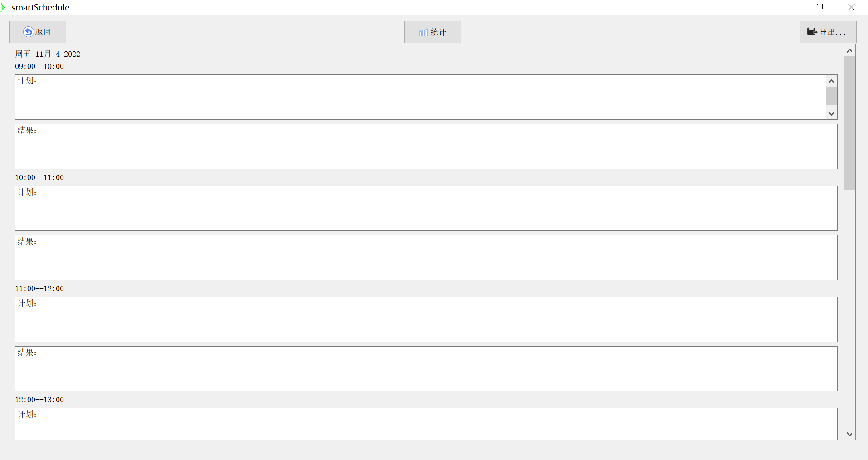Click the inner scrollbar thumb of the 09:00 plan box

pyautogui.click(x=831, y=96)
